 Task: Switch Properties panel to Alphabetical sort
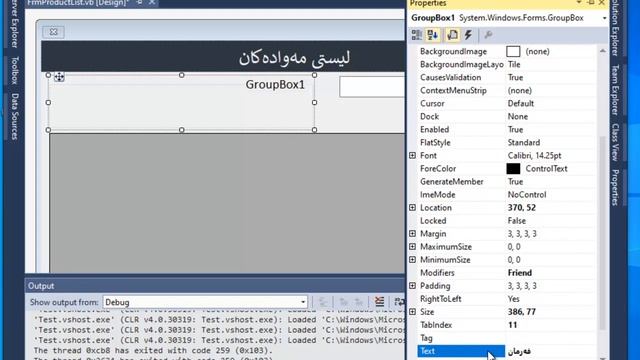pyautogui.click(x=433, y=35)
